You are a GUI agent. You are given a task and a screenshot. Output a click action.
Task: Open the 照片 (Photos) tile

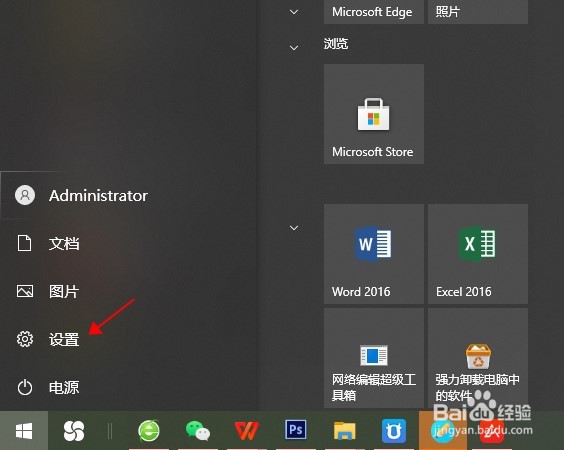coord(478,12)
